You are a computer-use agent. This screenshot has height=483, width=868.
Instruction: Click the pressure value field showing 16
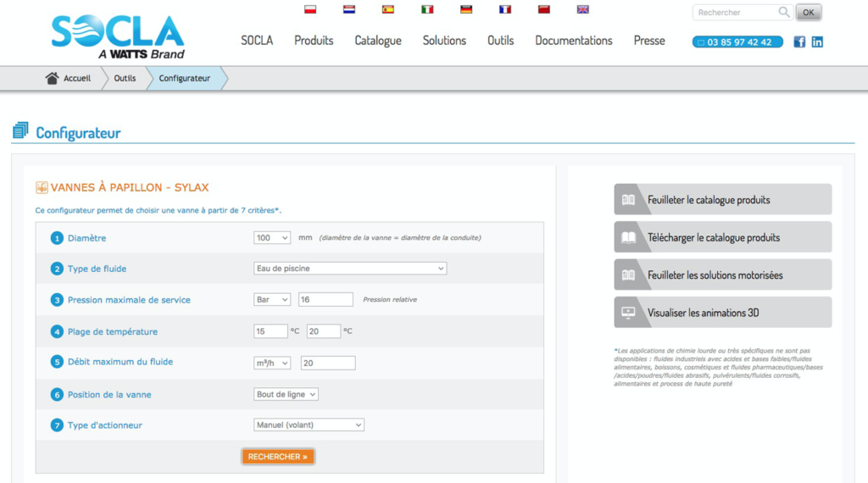point(325,299)
